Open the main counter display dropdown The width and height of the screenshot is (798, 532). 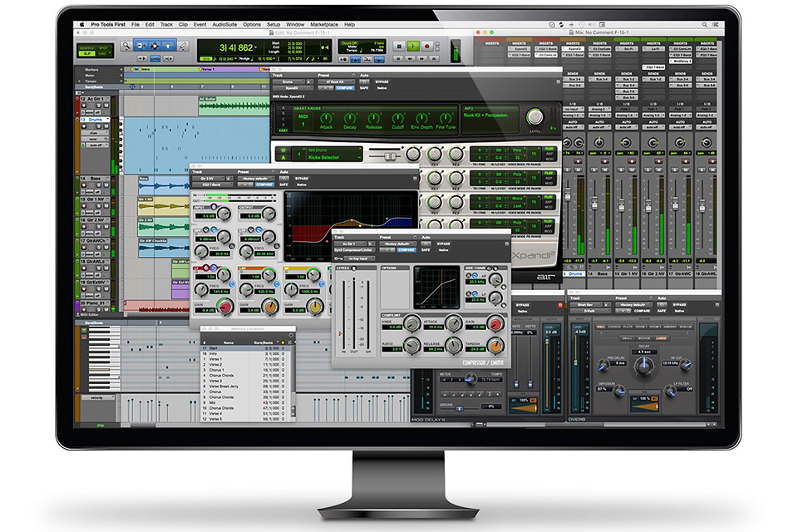257,47
